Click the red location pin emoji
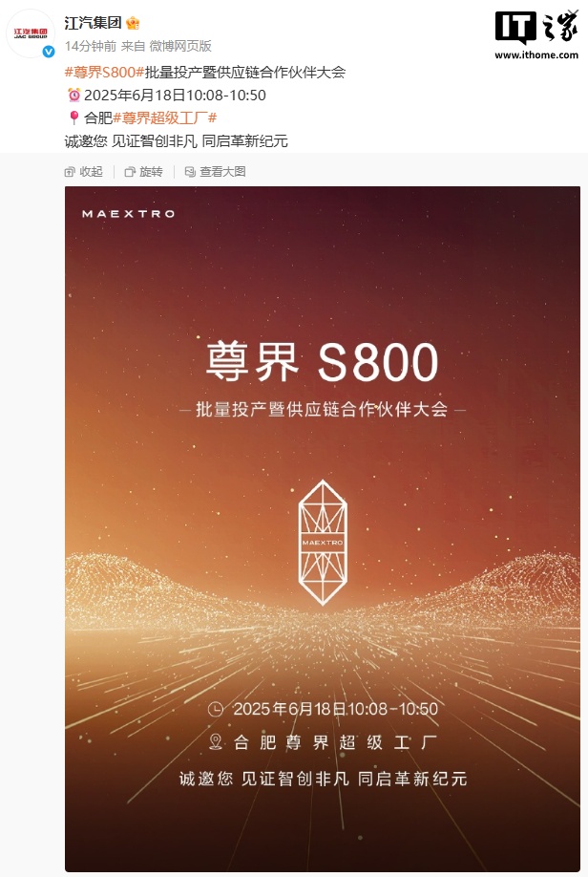This screenshot has height=877, width=588. tap(73, 118)
